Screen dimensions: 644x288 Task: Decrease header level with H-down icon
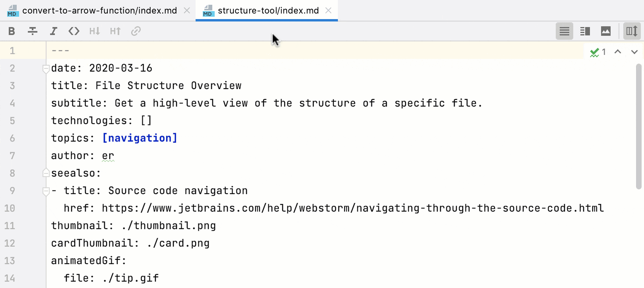[95, 31]
